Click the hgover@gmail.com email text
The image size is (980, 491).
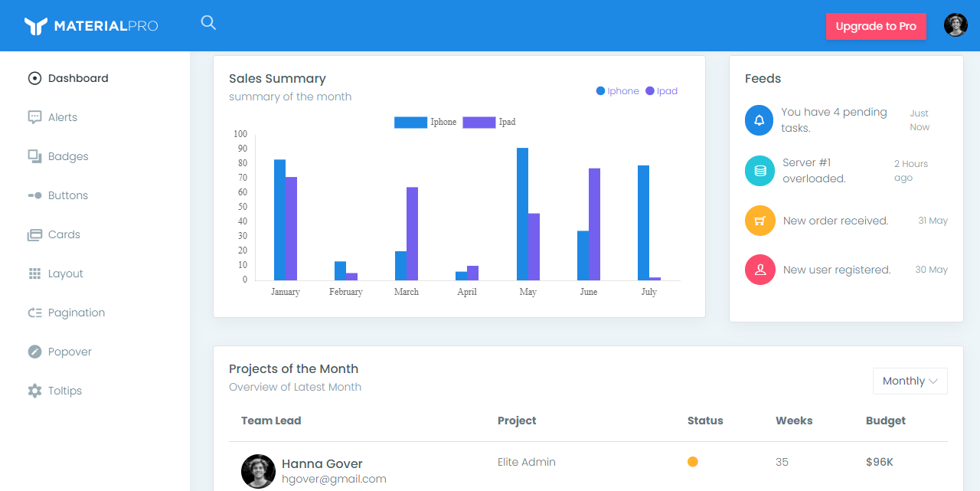[x=334, y=479]
